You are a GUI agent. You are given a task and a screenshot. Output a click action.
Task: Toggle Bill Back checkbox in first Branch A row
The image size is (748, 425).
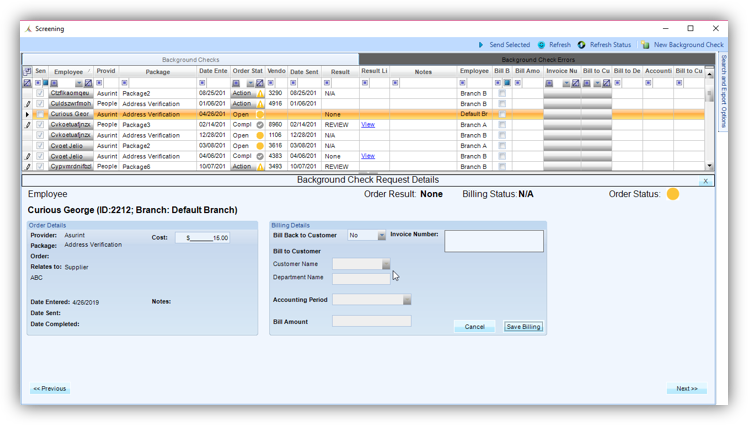(x=502, y=125)
